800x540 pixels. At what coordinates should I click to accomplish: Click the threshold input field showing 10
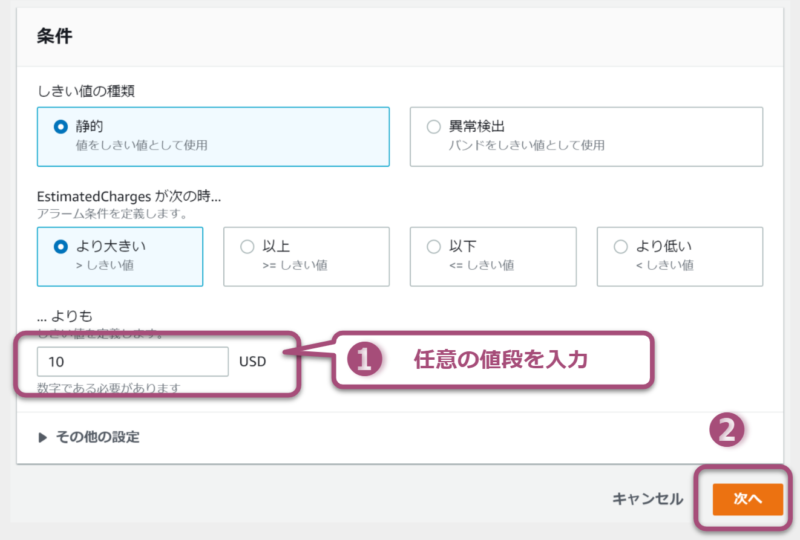[x=133, y=361]
